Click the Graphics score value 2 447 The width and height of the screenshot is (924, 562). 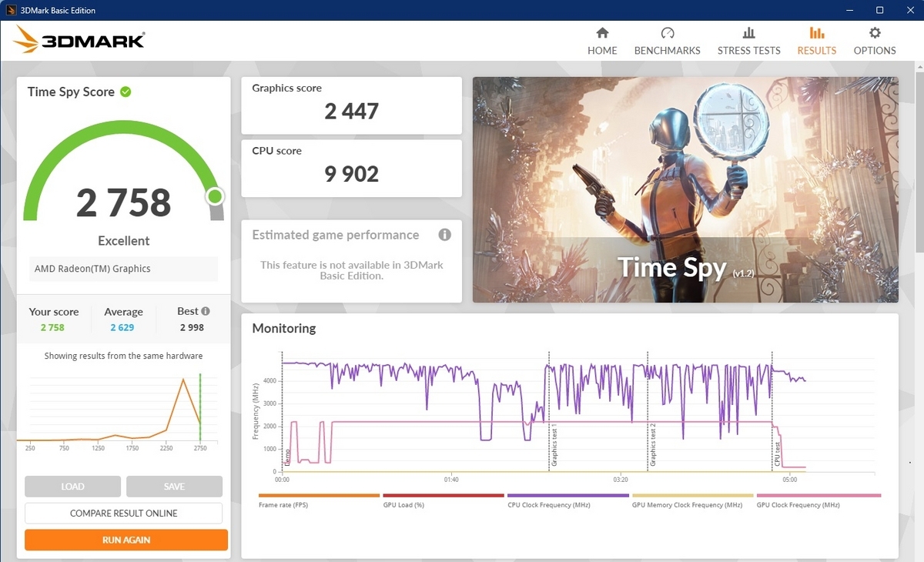point(352,112)
